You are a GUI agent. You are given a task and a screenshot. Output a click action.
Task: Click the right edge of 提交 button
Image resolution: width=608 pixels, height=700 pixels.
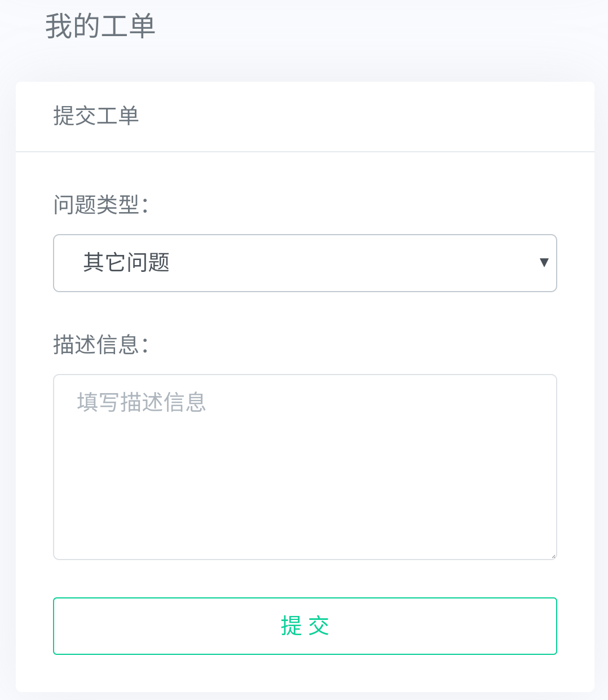[541, 626]
